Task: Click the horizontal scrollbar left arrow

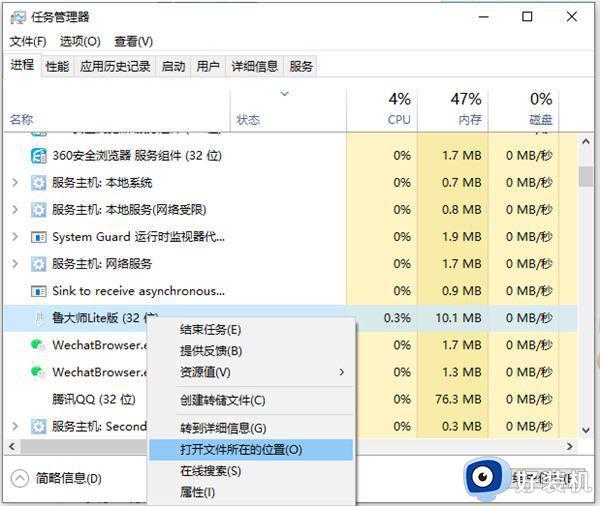Action: click(x=12, y=446)
